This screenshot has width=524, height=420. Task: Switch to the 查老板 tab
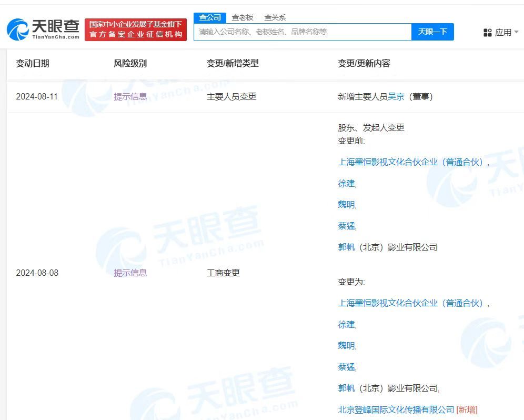(x=243, y=17)
